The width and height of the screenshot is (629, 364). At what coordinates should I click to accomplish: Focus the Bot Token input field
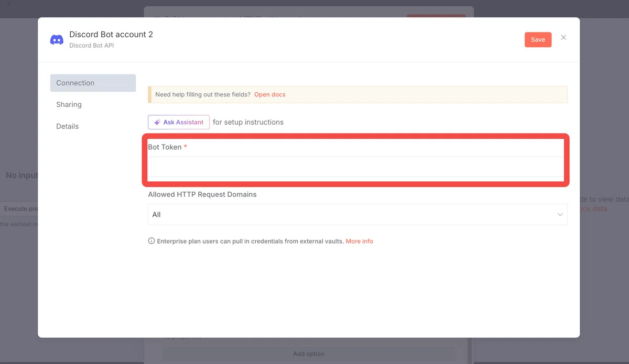pos(356,167)
